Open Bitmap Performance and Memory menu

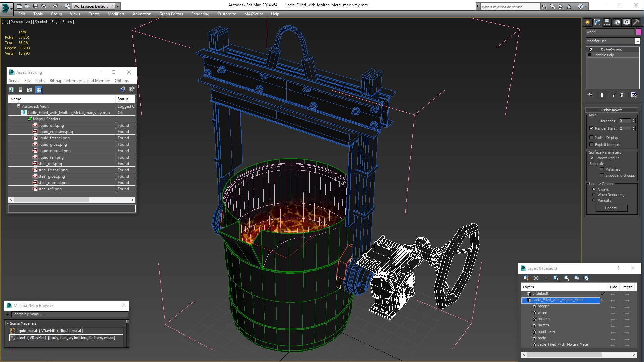[x=79, y=81]
